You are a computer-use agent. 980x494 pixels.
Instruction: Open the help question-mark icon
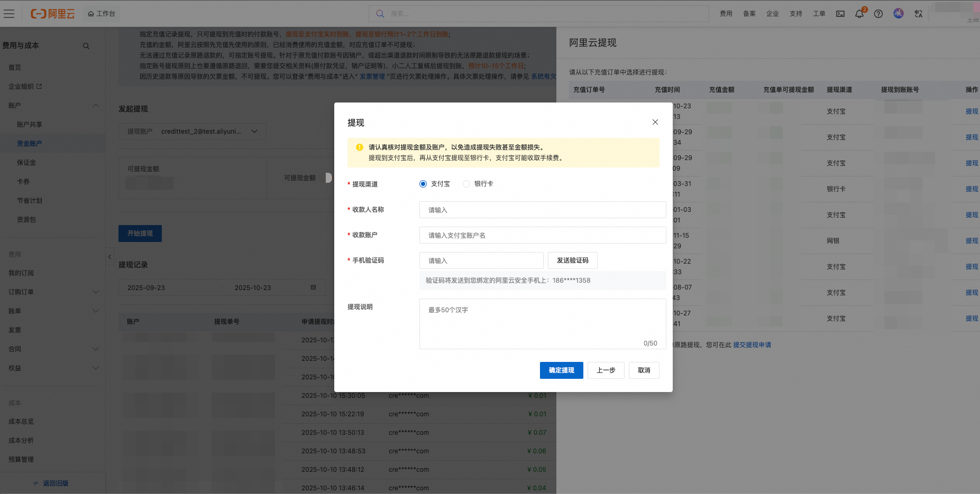pyautogui.click(x=878, y=14)
